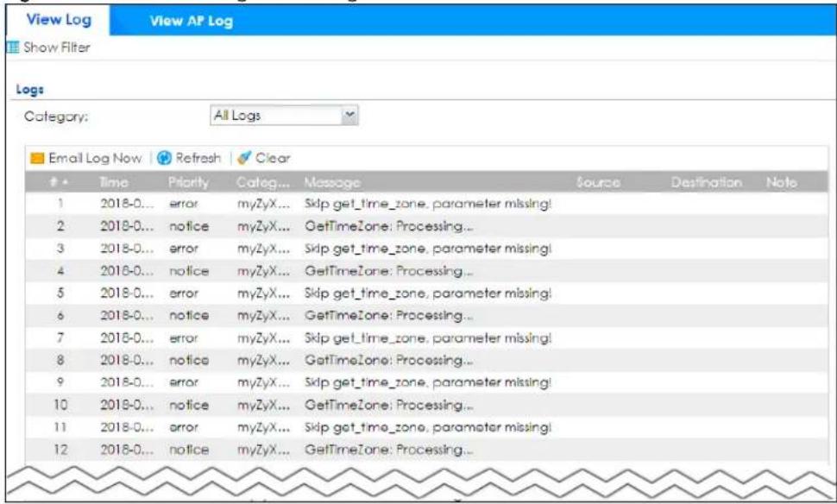Click the Refresh globe icon
The image size is (837, 504).
coord(165,158)
